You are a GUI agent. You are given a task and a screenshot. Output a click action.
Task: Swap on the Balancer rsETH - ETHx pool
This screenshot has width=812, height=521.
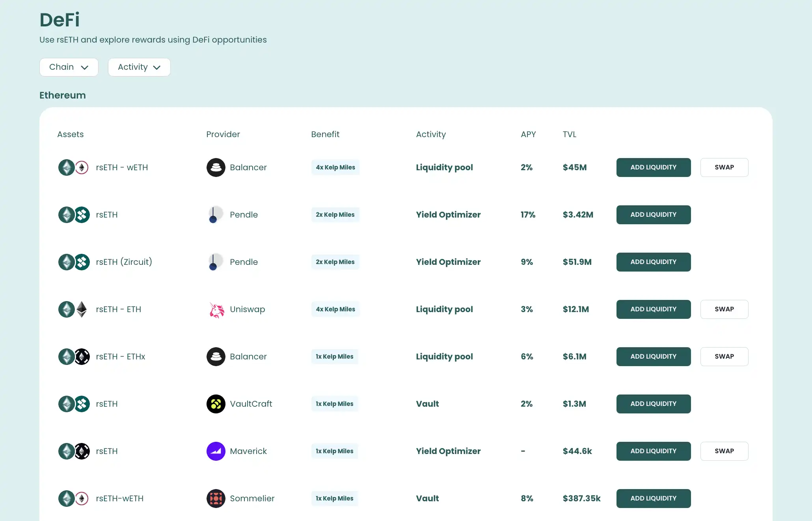724,357
